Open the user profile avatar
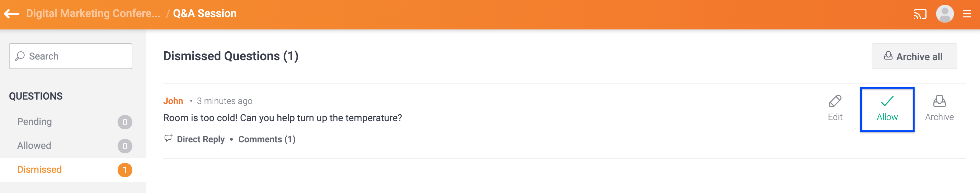Image resolution: width=980 pixels, height=193 pixels. (945, 14)
